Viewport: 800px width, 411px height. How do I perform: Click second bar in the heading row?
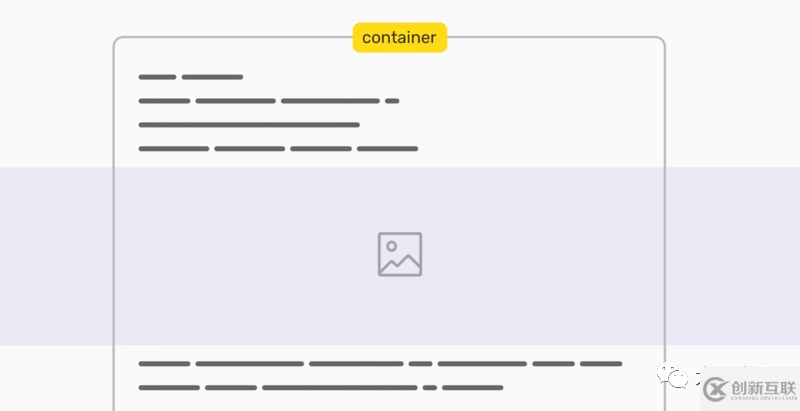click(212, 77)
